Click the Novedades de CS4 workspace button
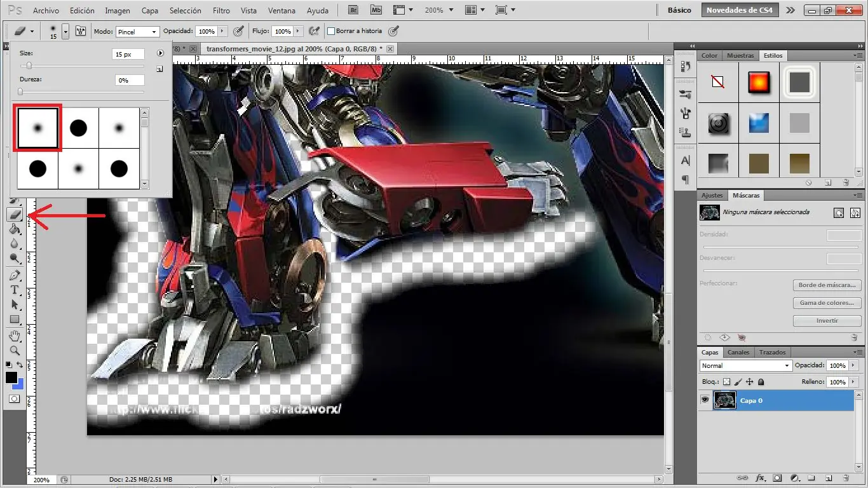This screenshot has width=868, height=488. [x=740, y=10]
